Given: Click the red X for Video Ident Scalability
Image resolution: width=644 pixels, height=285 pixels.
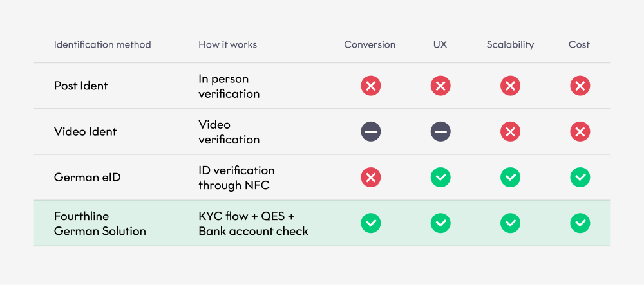Looking at the screenshot, I should 510,132.
